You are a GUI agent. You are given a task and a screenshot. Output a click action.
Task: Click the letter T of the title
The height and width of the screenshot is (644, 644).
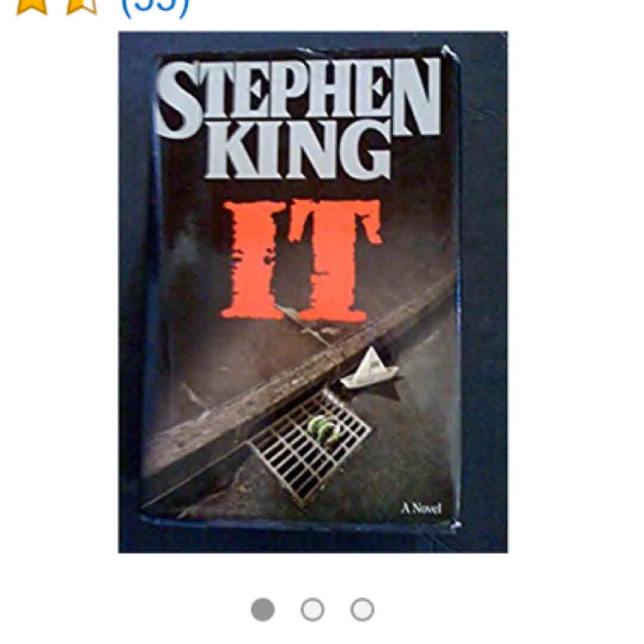333,259
